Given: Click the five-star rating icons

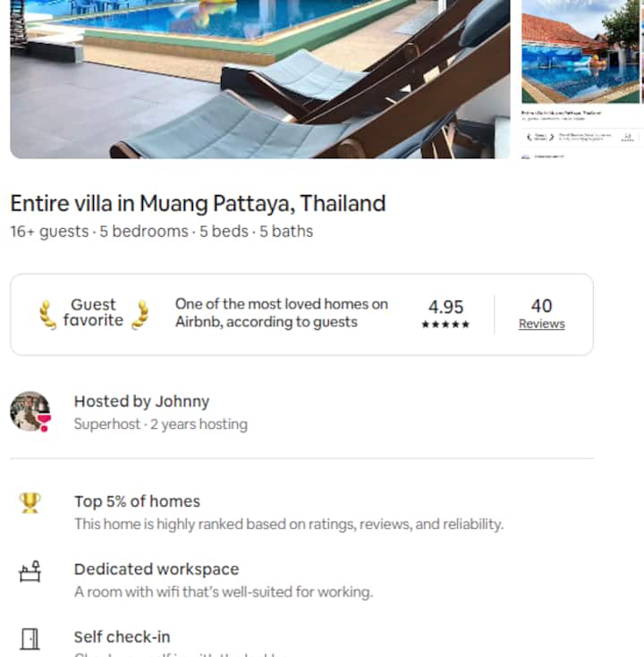Looking at the screenshot, I should [445, 324].
